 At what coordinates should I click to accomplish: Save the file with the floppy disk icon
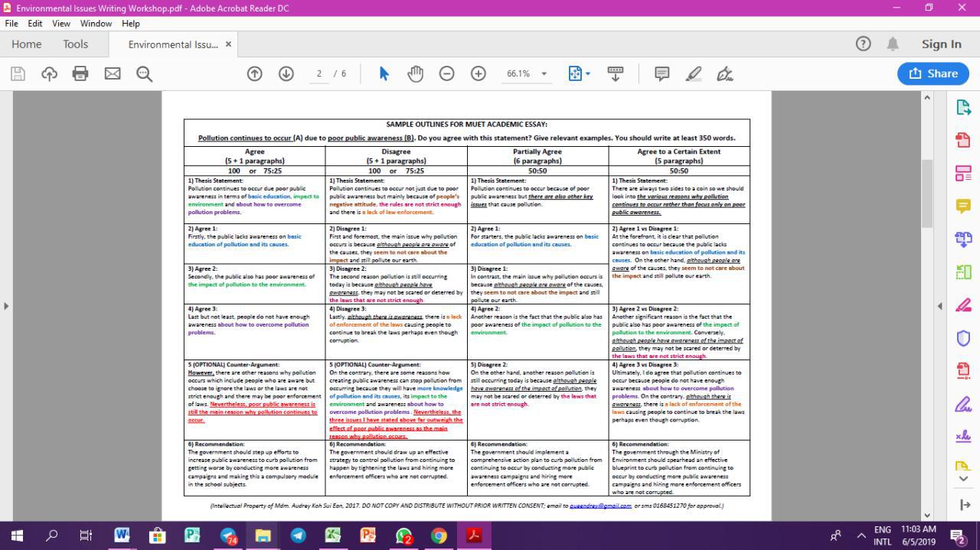[18, 73]
